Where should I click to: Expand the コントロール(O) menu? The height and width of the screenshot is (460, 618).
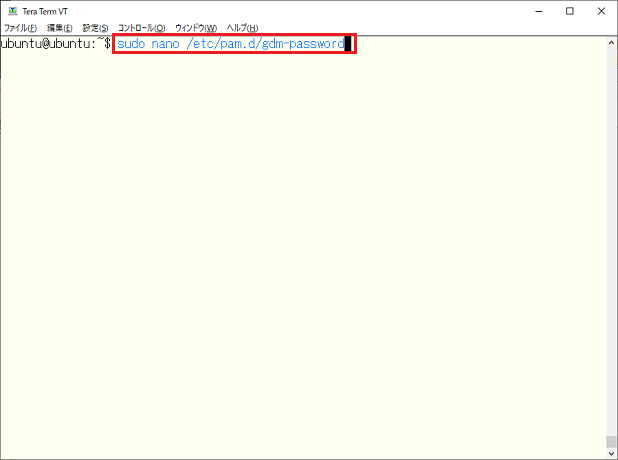tap(141, 27)
